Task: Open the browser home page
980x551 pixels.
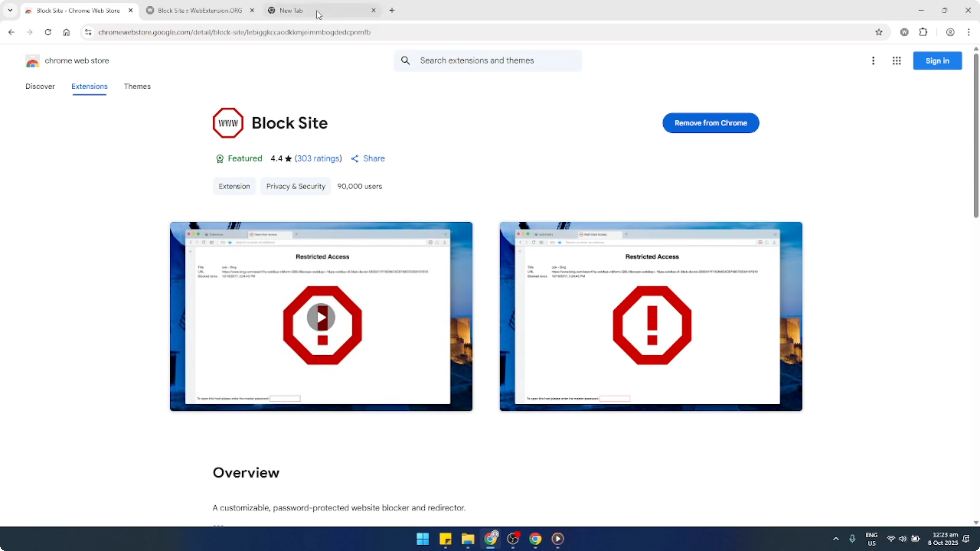Action: 66,32
